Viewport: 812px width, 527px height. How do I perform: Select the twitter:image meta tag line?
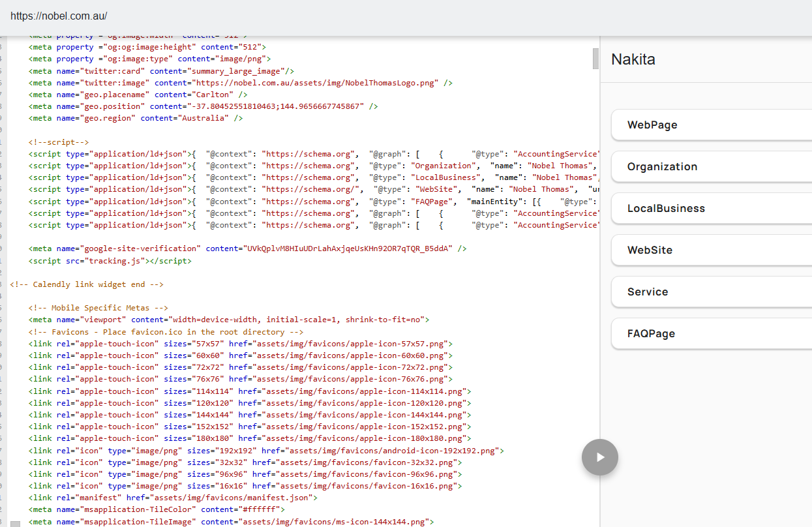pyautogui.click(x=241, y=83)
